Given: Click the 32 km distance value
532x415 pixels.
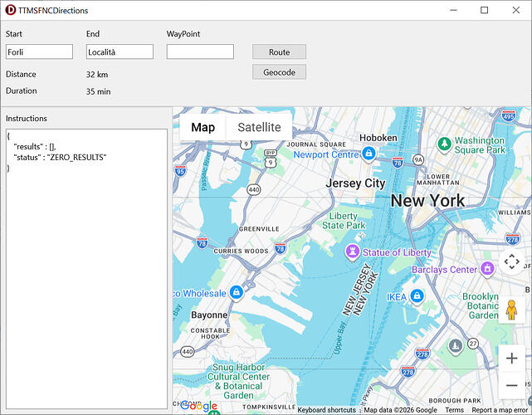Looking at the screenshot, I should 97,75.
